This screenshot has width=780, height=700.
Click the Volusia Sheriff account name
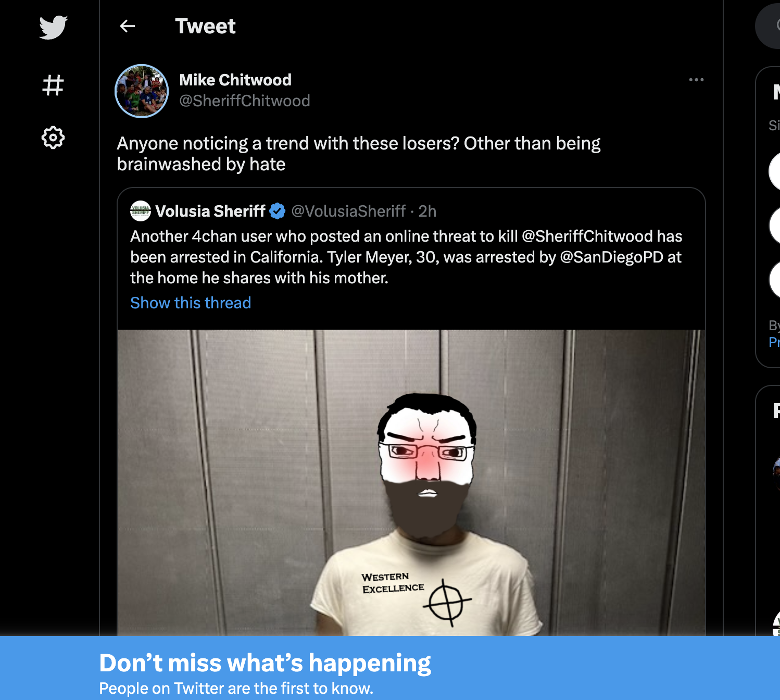[210, 211]
